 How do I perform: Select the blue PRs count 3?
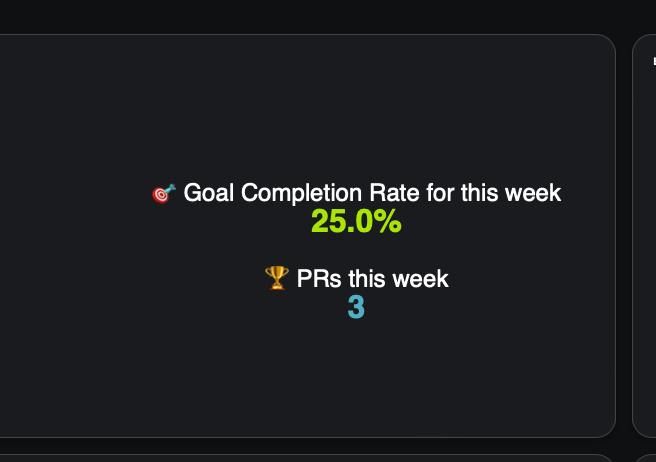tap(356, 308)
